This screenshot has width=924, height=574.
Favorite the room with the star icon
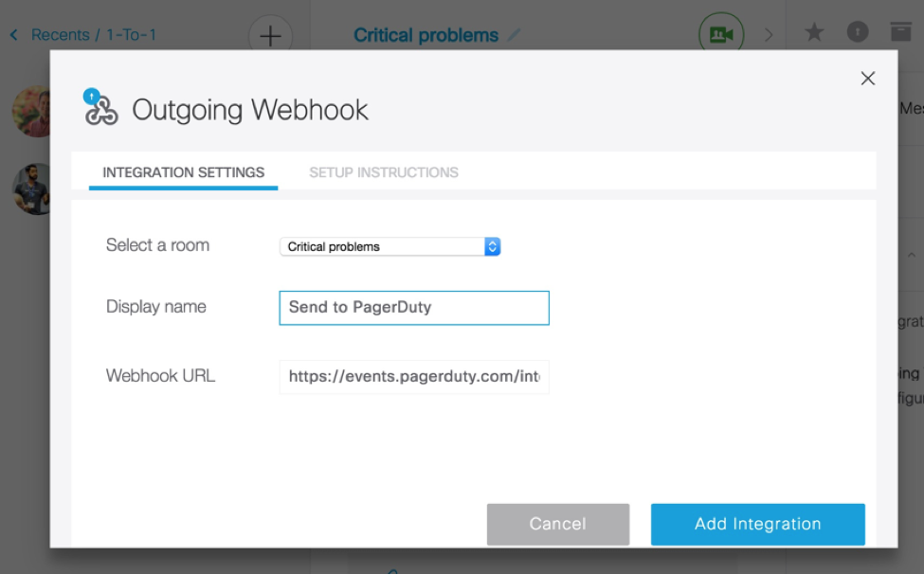pyautogui.click(x=814, y=33)
